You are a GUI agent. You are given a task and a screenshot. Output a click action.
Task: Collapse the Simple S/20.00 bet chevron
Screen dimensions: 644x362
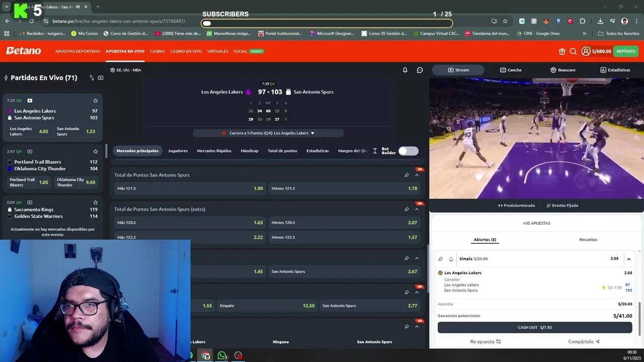tap(628, 259)
